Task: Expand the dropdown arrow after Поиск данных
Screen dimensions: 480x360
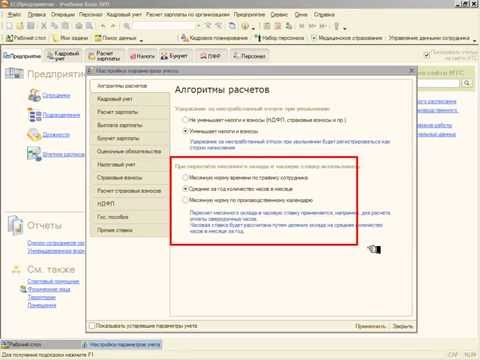Action: [x=141, y=40]
